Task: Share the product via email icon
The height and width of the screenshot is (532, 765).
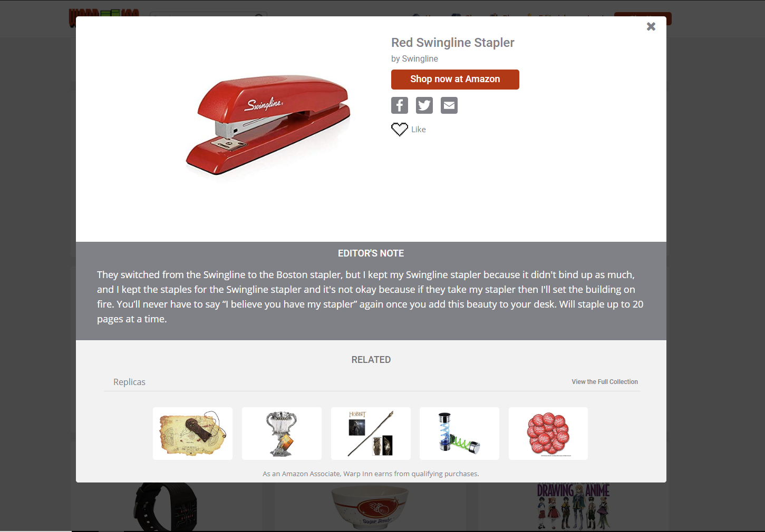Action: (x=449, y=105)
